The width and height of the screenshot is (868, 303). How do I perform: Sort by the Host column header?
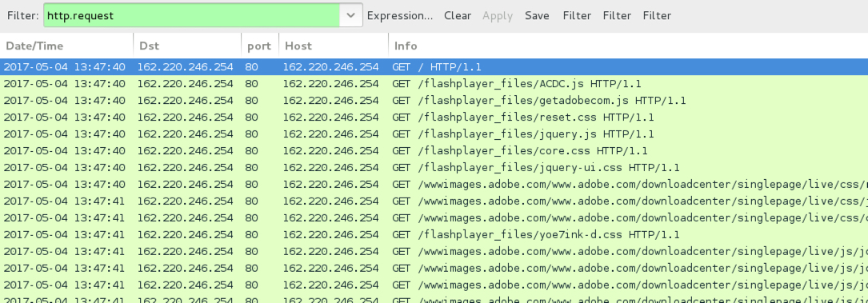point(334,46)
